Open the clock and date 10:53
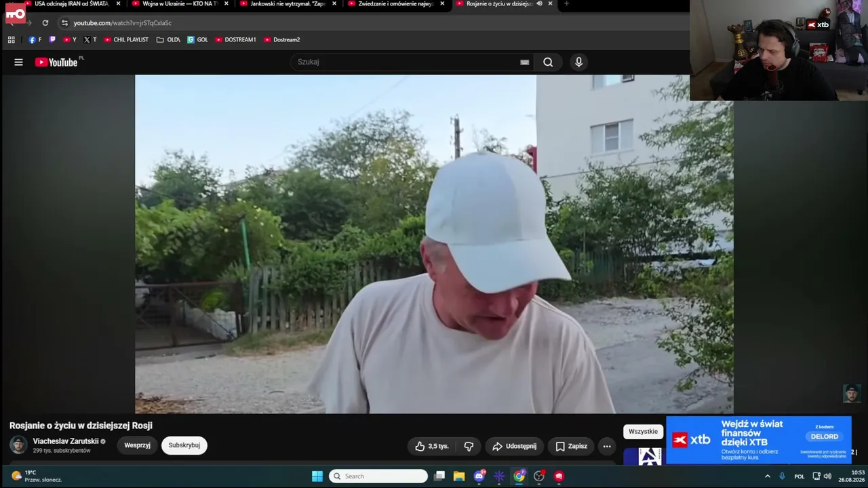Viewport: 868px width, 488px height. pos(851,476)
